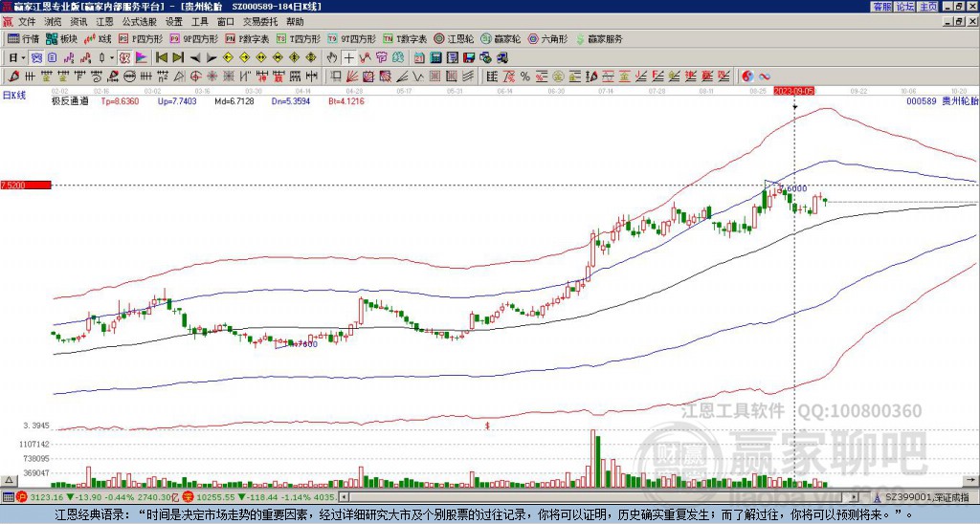This screenshot has height=524, width=980.
Task: Open the P四方形 tool
Action: coord(141,38)
